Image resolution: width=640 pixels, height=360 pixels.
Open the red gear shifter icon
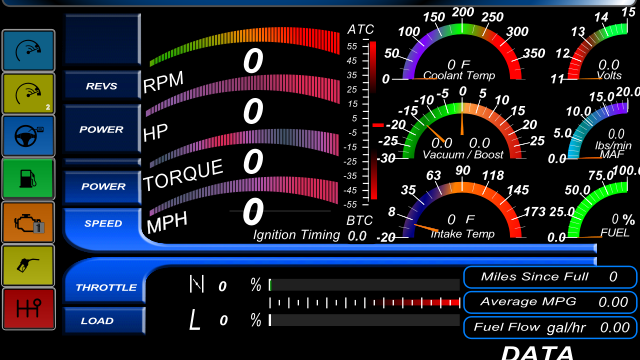coord(28,309)
